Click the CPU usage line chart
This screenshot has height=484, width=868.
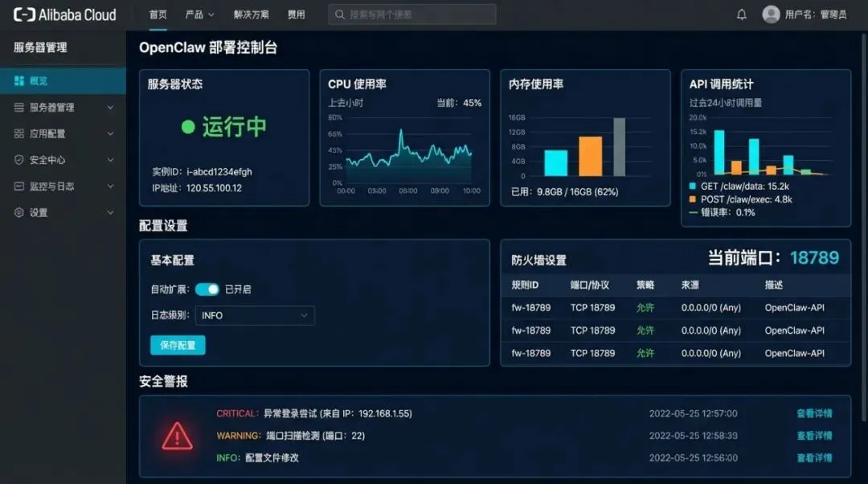click(408, 150)
